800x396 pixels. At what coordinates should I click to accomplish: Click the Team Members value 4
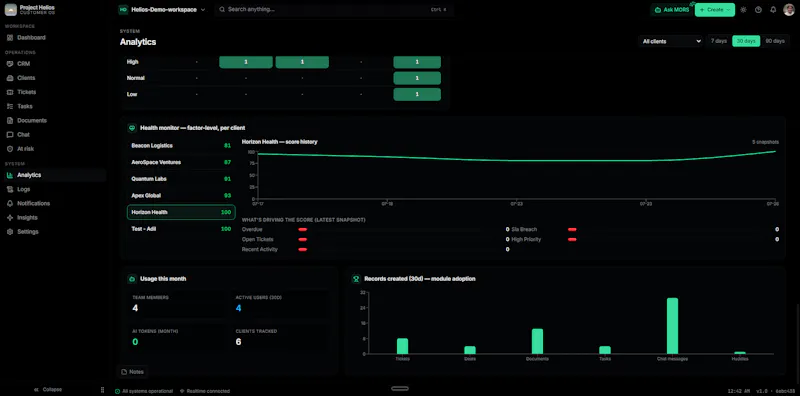point(135,308)
